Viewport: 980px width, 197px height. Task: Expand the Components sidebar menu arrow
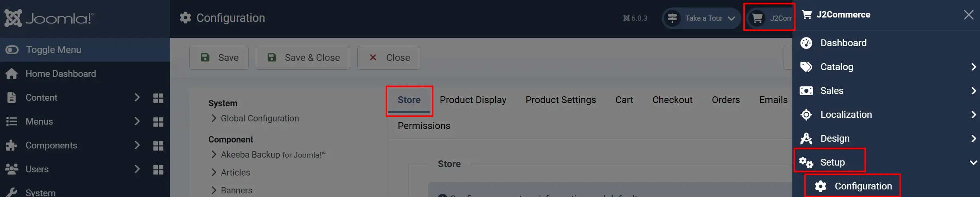[x=137, y=145]
